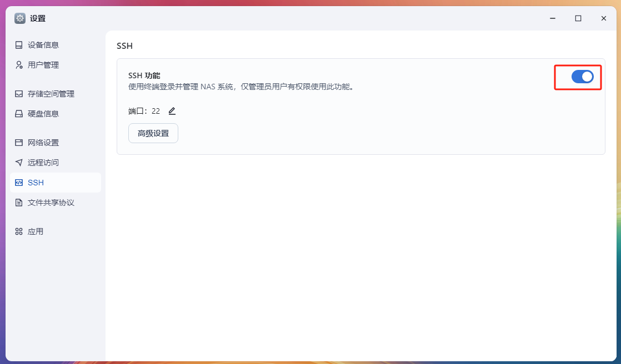Select 设备信息 from the navigation list
Screen dimensions: 621x364
[x=43, y=45]
